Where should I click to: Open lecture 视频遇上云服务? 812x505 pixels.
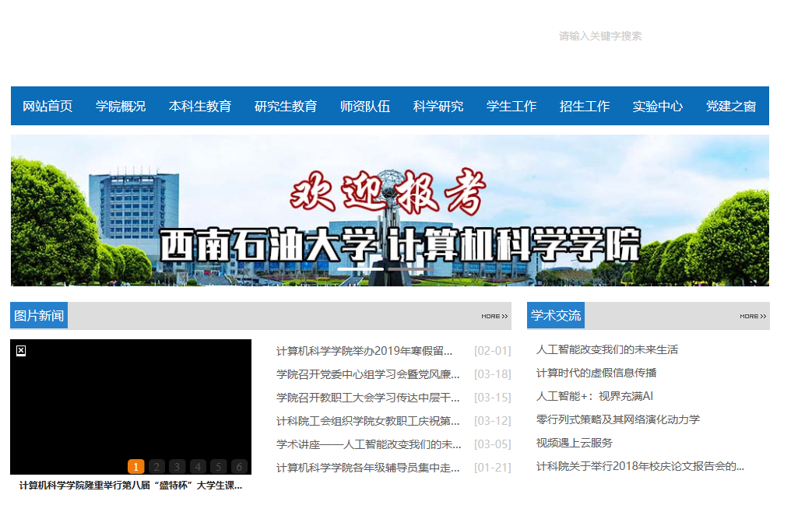coord(574,443)
